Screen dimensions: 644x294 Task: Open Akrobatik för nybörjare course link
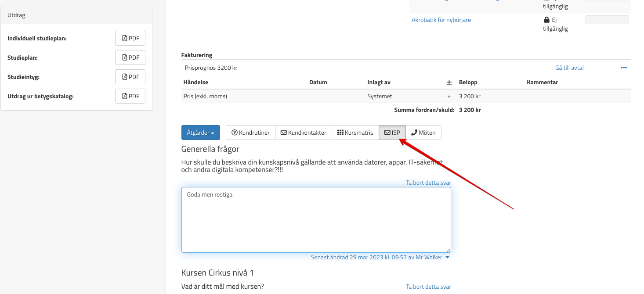tap(441, 20)
